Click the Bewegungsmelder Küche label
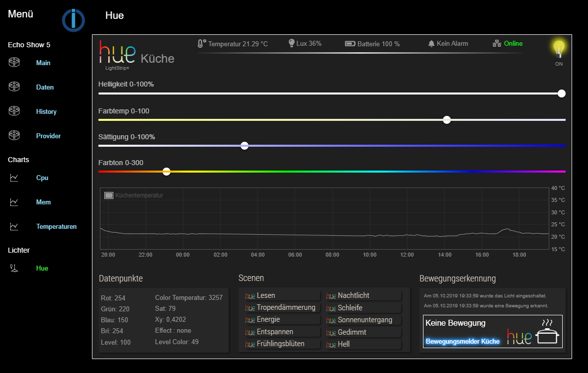Screen dimensions: 588x373 click(x=462, y=342)
